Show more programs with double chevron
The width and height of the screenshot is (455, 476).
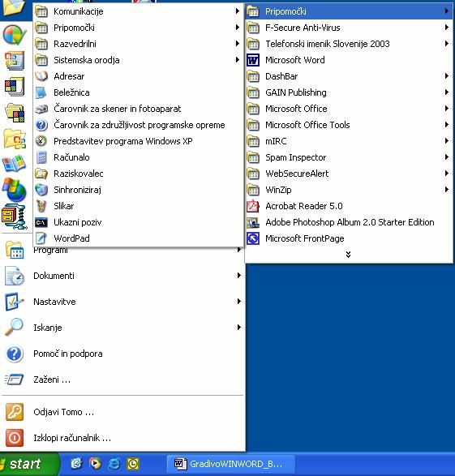348,255
